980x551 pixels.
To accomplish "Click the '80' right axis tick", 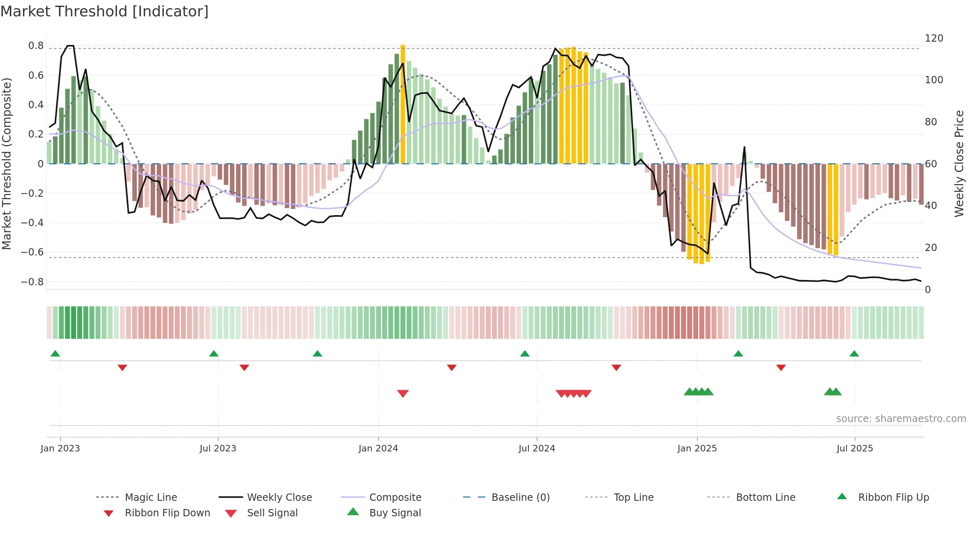I will [x=931, y=122].
